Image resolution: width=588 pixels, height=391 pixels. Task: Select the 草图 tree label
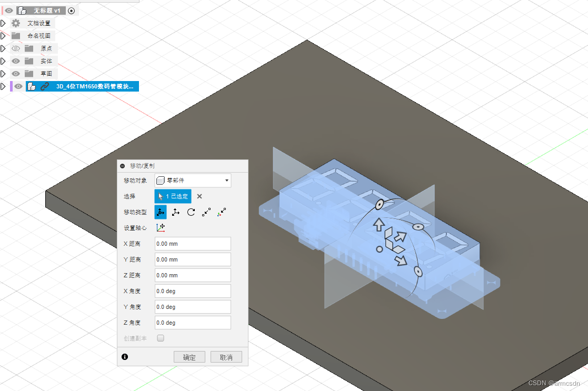(x=46, y=74)
